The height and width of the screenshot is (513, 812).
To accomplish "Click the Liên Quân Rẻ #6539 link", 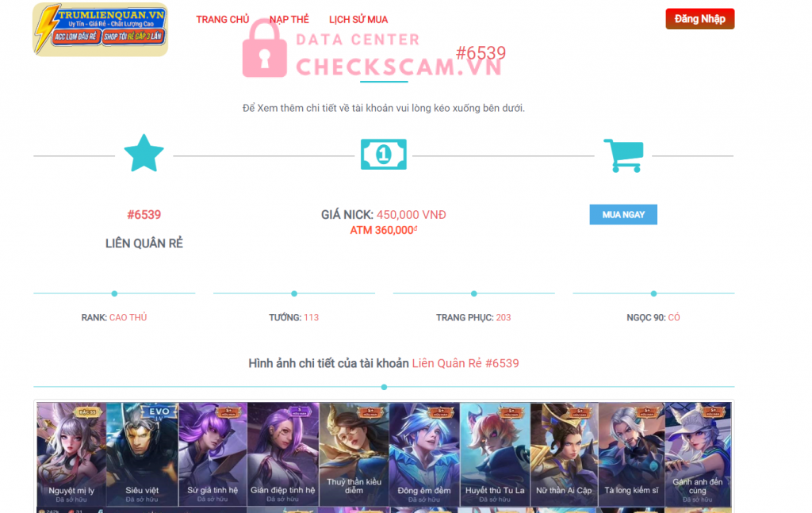I will [465, 363].
